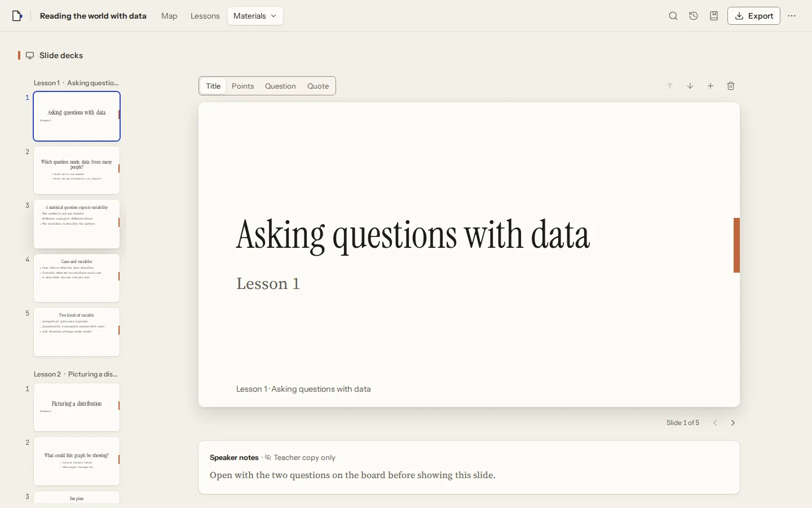
Task: Select Cases and variables slide thumbnail
Action: click(77, 278)
